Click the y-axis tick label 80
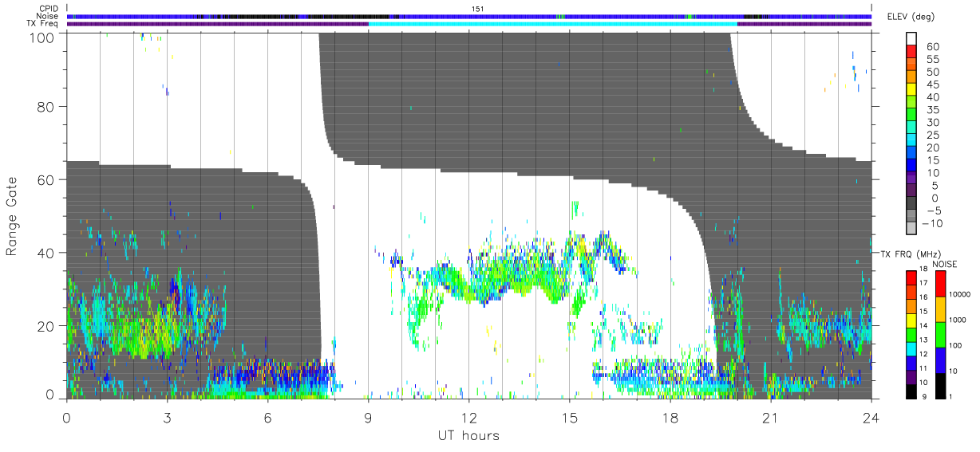Screen dimensions: 980x452 click(46, 106)
